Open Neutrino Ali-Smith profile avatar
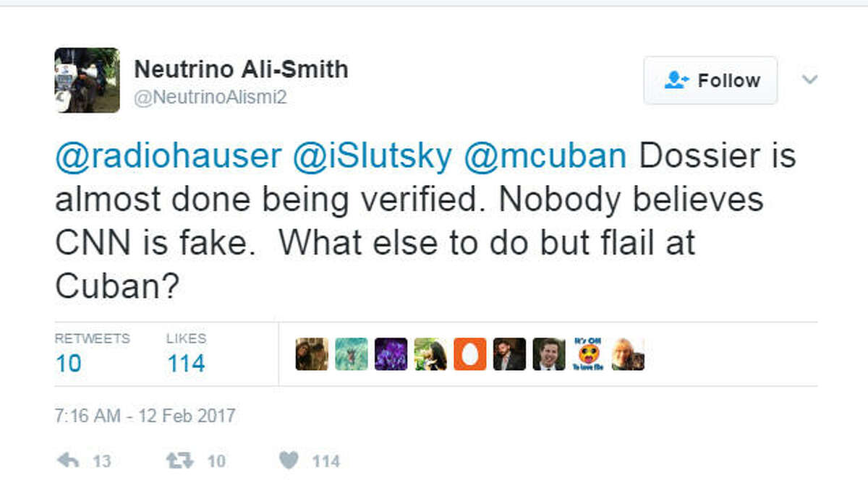 [87, 80]
